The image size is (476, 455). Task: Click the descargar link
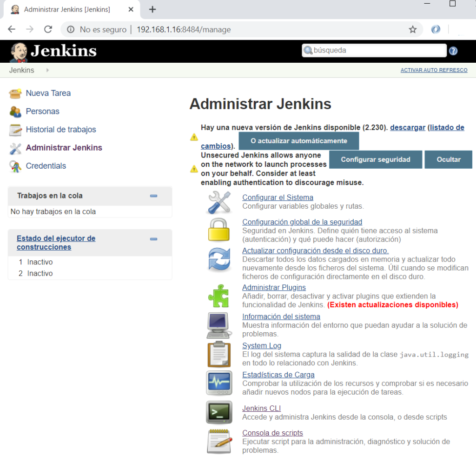407,127
